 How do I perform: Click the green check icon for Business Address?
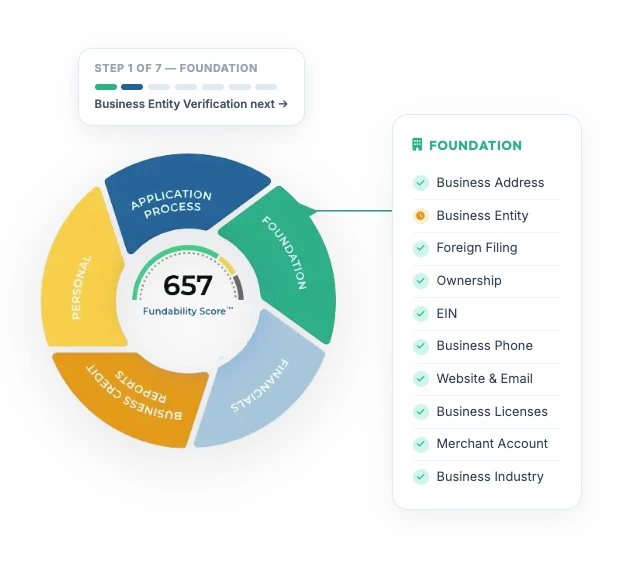(x=421, y=183)
